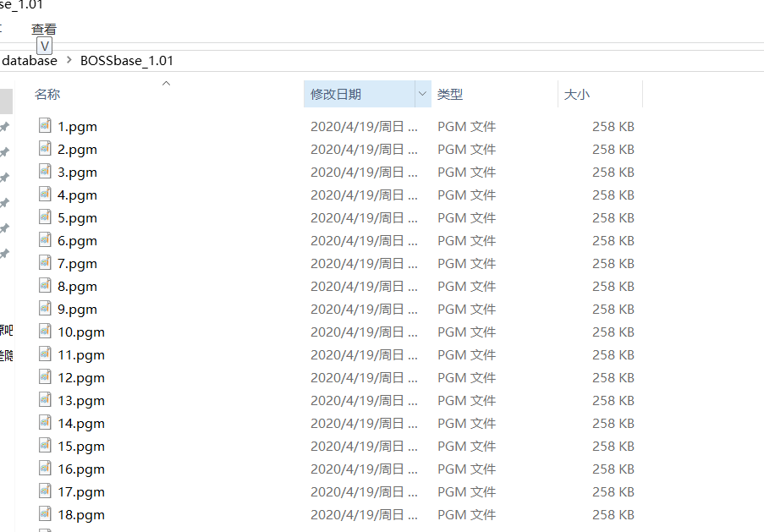Select the file name 11.pgm
The image size is (764, 532).
(x=81, y=355)
